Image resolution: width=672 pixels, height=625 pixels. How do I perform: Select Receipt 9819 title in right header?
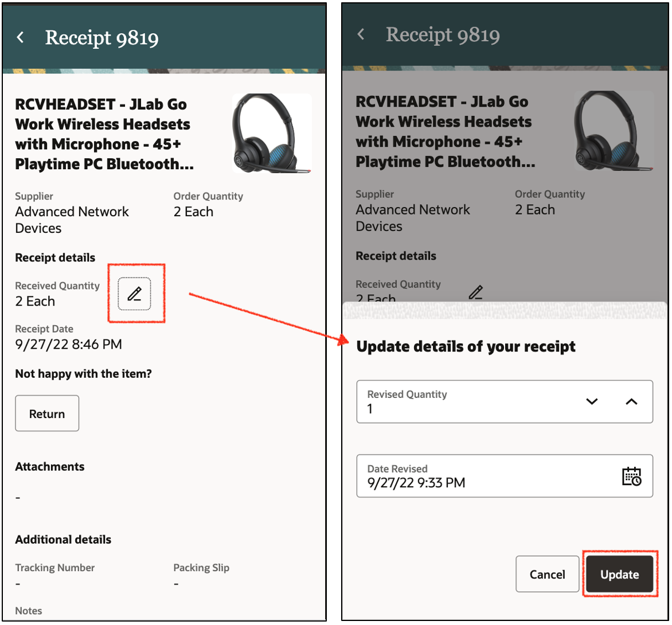tap(443, 35)
